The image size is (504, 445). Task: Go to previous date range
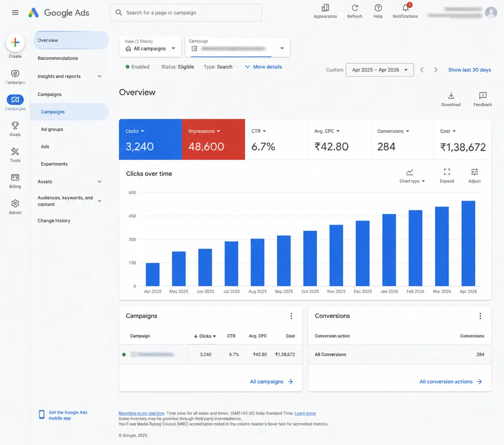(x=422, y=70)
